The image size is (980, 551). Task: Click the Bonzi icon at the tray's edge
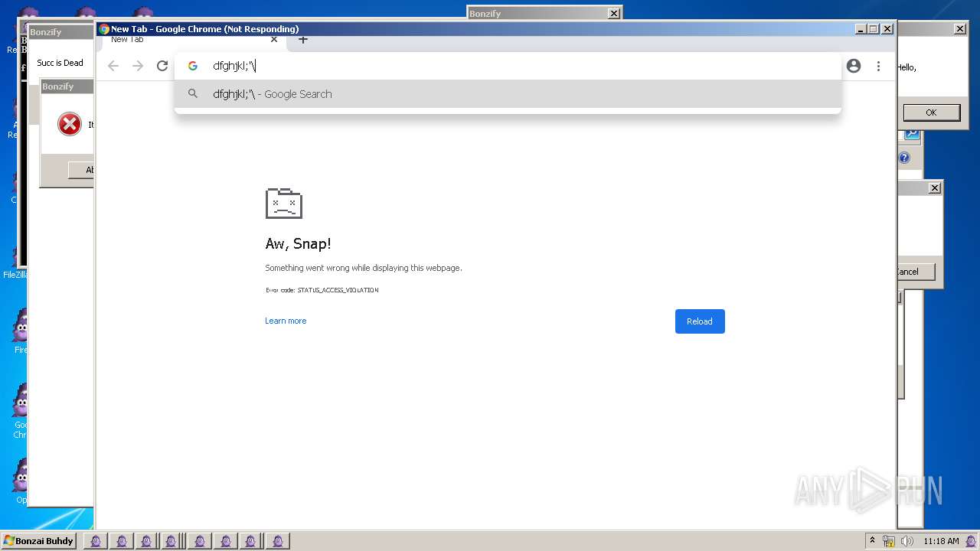point(972,541)
